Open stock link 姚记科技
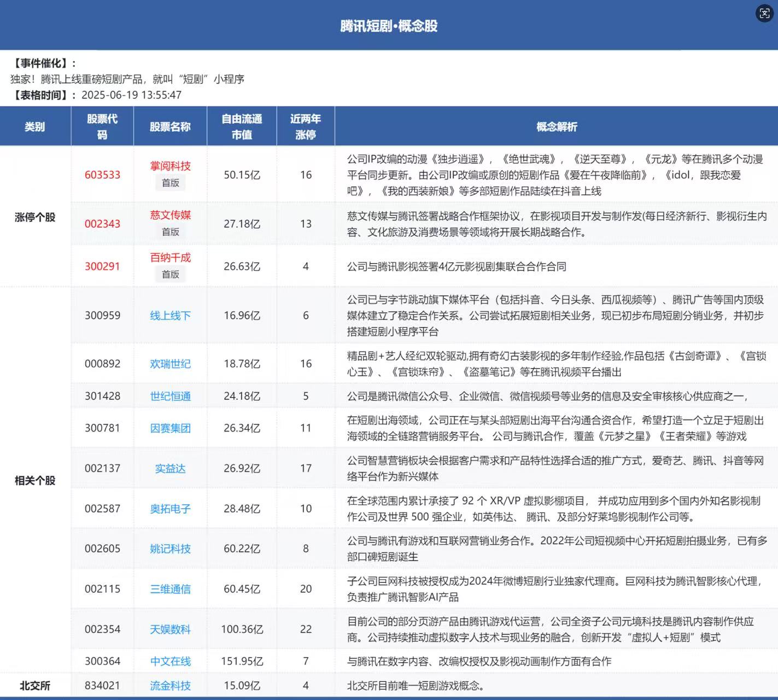This screenshot has width=778, height=700. pyautogui.click(x=170, y=549)
